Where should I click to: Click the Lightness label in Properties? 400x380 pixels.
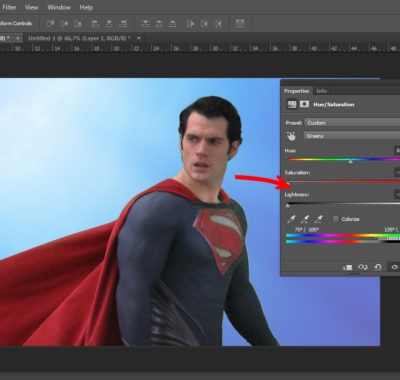297,194
